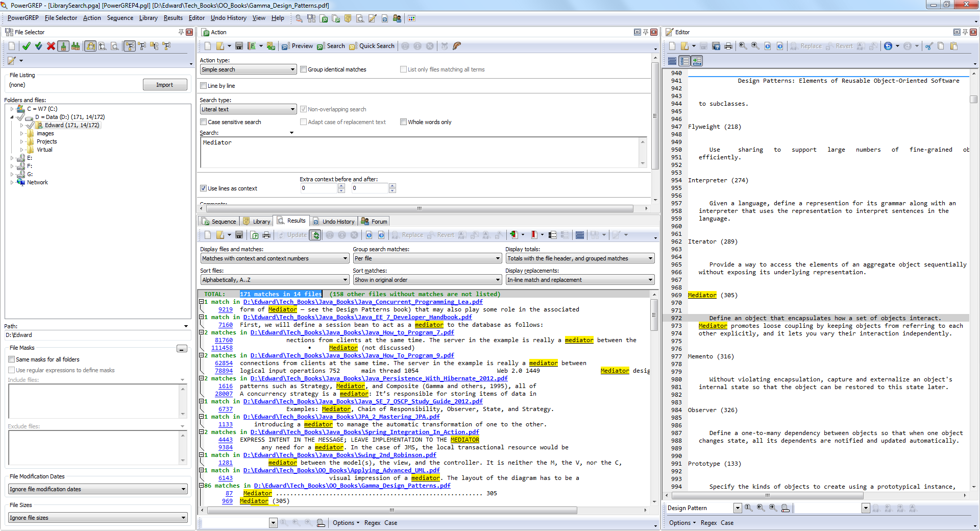980x531 pixels.
Task: Click Quick Search in Action toolbar
Action: pos(372,46)
